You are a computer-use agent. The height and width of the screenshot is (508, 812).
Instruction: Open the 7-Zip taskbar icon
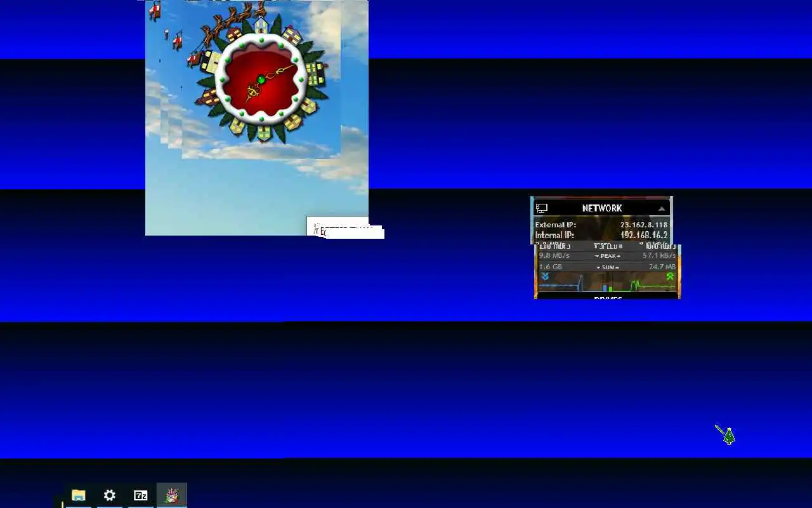click(x=140, y=495)
